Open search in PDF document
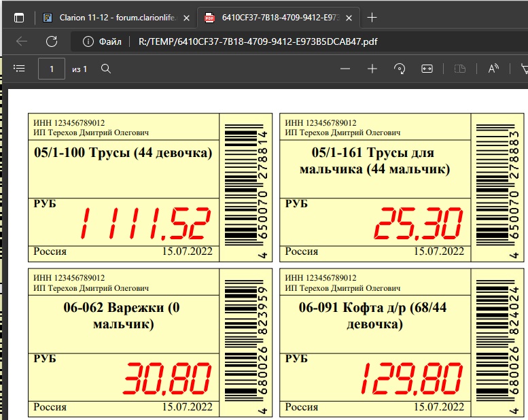The image size is (528, 420). [106, 69]
